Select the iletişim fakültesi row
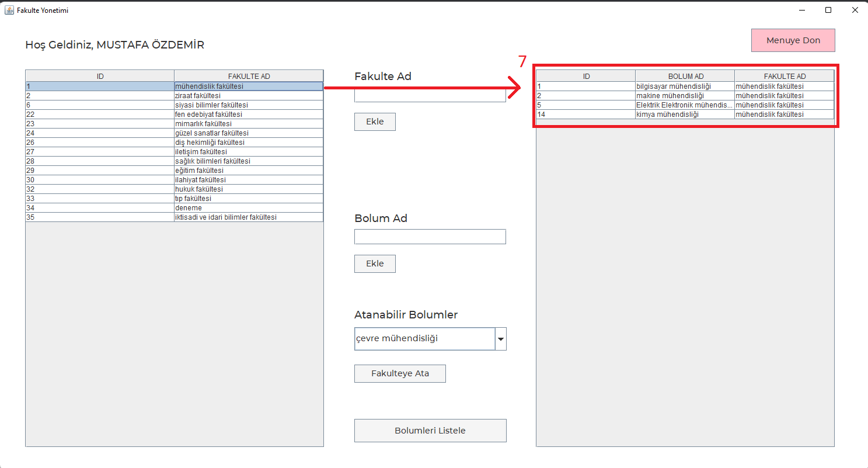 click(x=174, y=151)
